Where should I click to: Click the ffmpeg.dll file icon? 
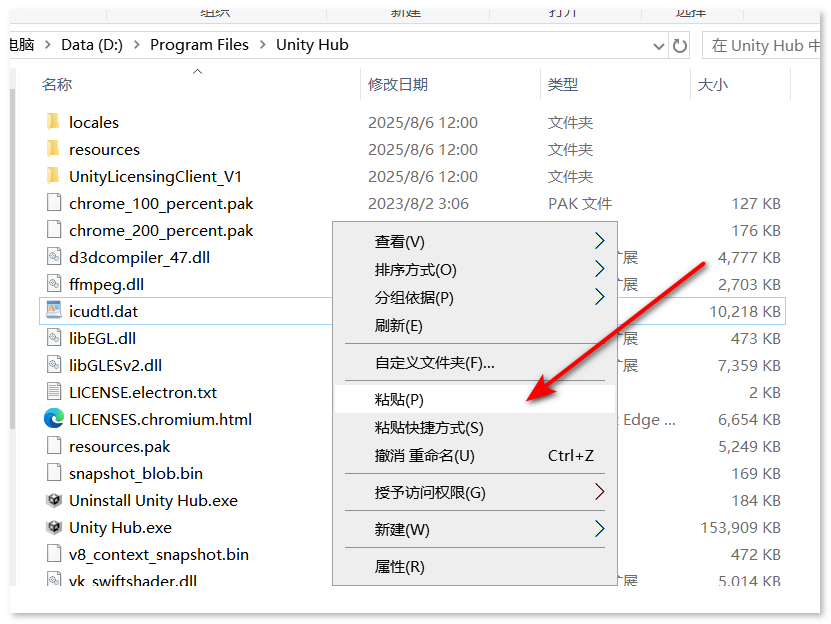54,284
